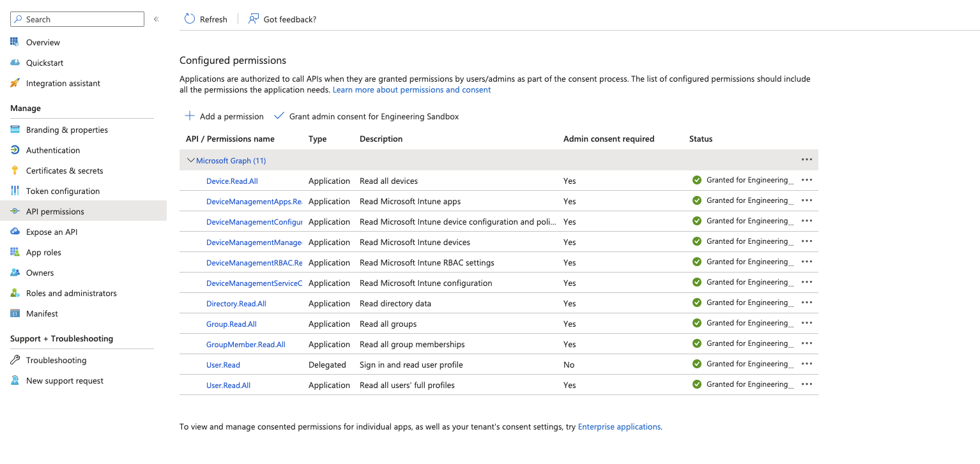Image resolution: width=980 pixels, height=464 pixels.
Task: Click 'Delegated' type cell in User.Read row
Action: pyautogui.click(x=327, y=364)
